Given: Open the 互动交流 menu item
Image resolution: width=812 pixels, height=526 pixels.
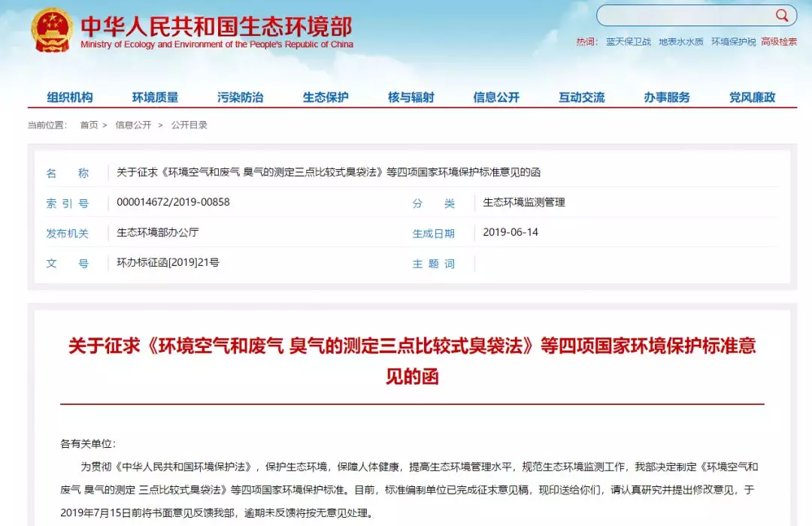Looking at the screenshot, I should pyautogui.click(x=581, y=97).
